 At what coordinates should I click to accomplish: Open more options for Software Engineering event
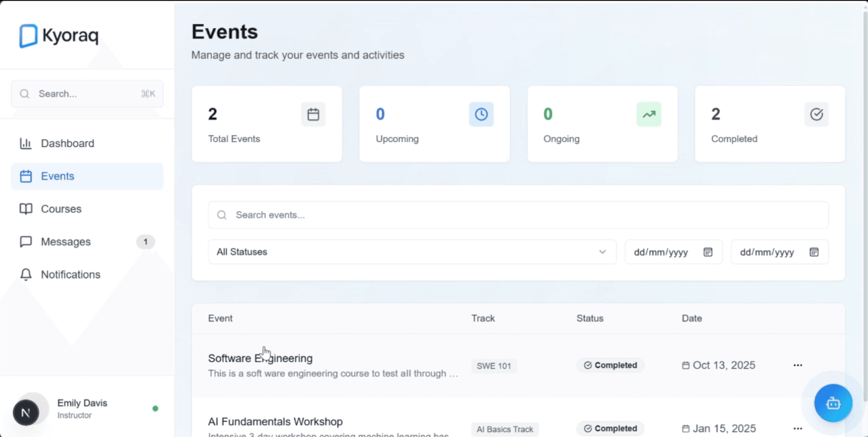[x=797, y=365]
